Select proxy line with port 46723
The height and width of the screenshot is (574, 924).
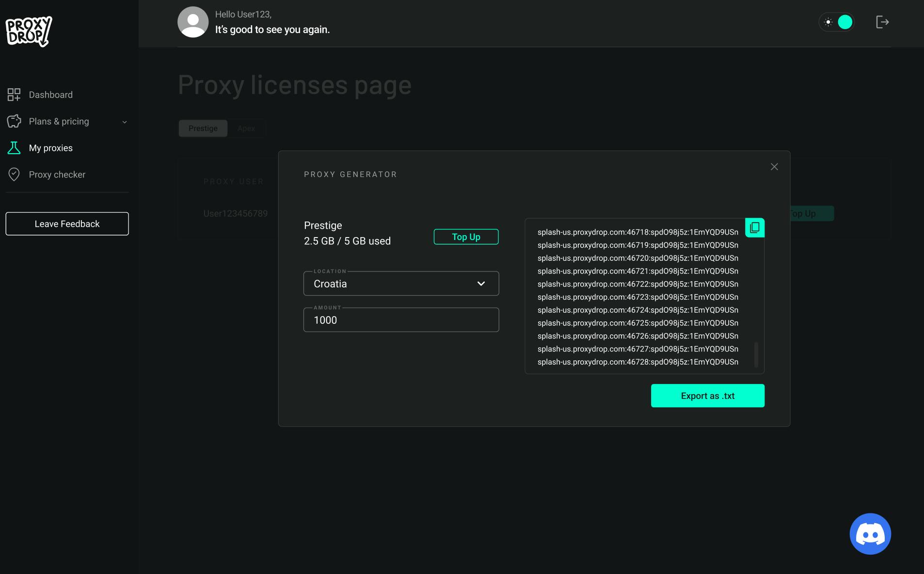tap(638, 297)
